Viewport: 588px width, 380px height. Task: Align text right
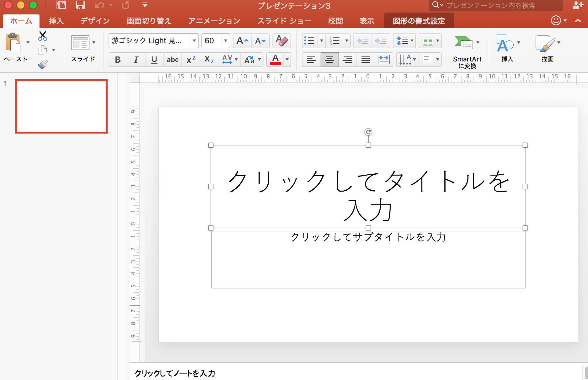[347, 60]
